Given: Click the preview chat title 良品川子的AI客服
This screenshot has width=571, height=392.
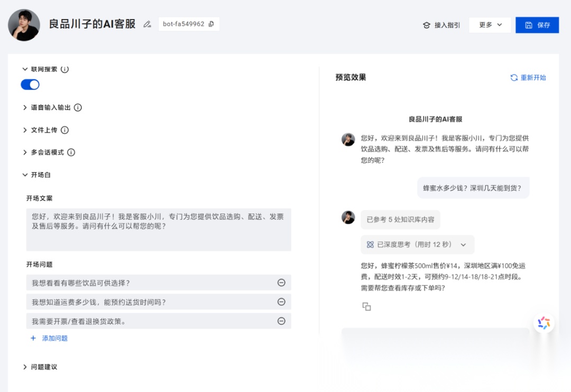Looking at the screenshot, I should [x=435, y=119].
